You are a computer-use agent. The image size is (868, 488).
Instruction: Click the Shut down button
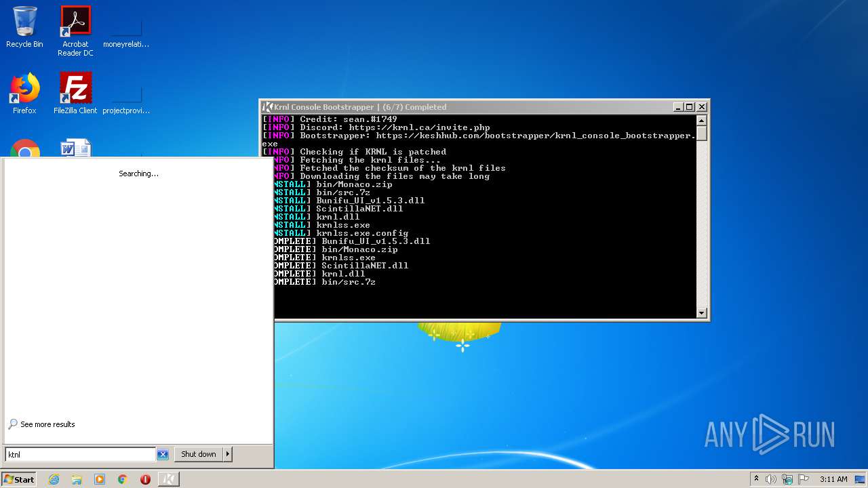coord(199,454)
